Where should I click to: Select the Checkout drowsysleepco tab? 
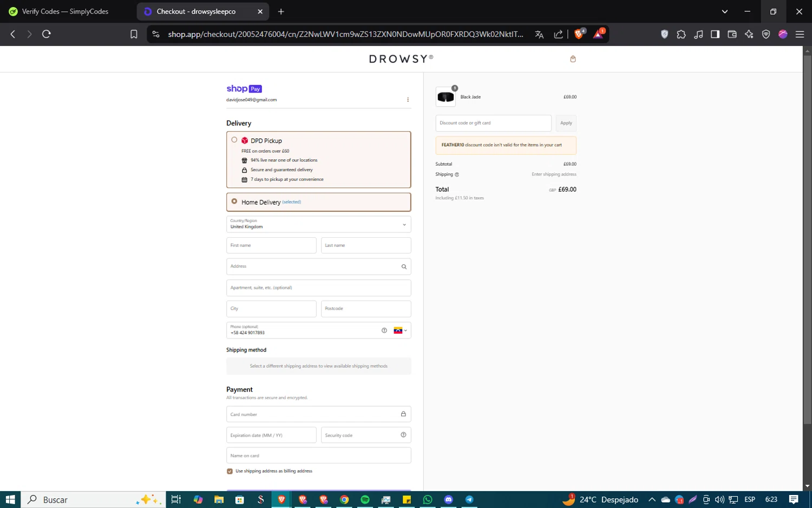tap(195, 11)
